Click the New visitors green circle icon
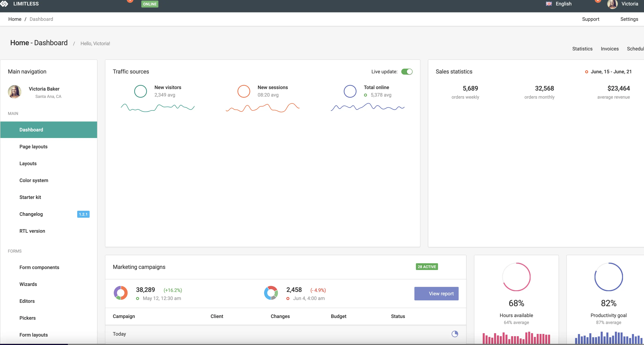Viewport: 644px width, 345px height. [x=141, y=91]
